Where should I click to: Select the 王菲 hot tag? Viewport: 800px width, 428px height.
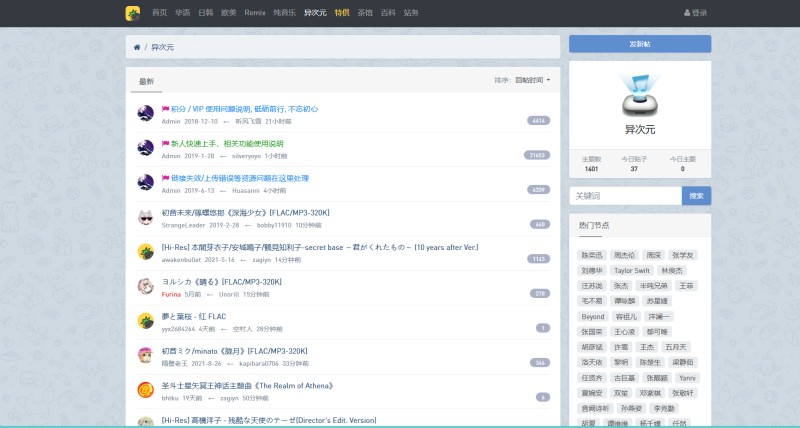click(x=686, y=286)
